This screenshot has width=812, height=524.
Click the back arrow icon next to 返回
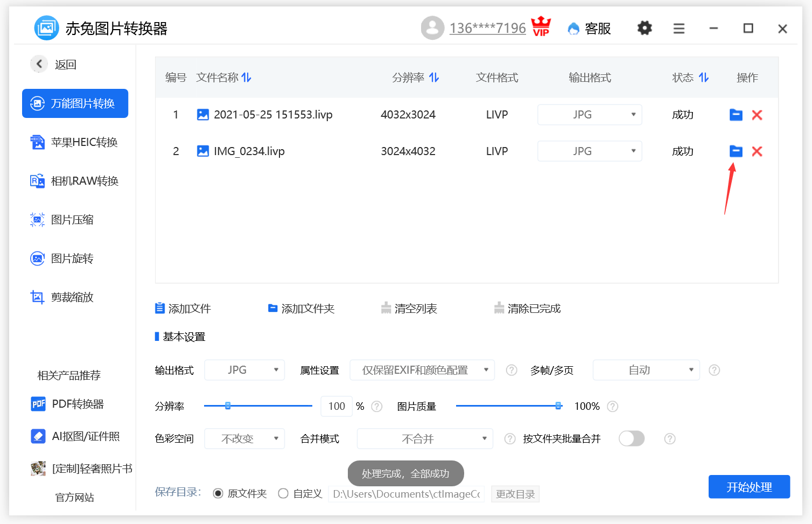click(39, 64)
